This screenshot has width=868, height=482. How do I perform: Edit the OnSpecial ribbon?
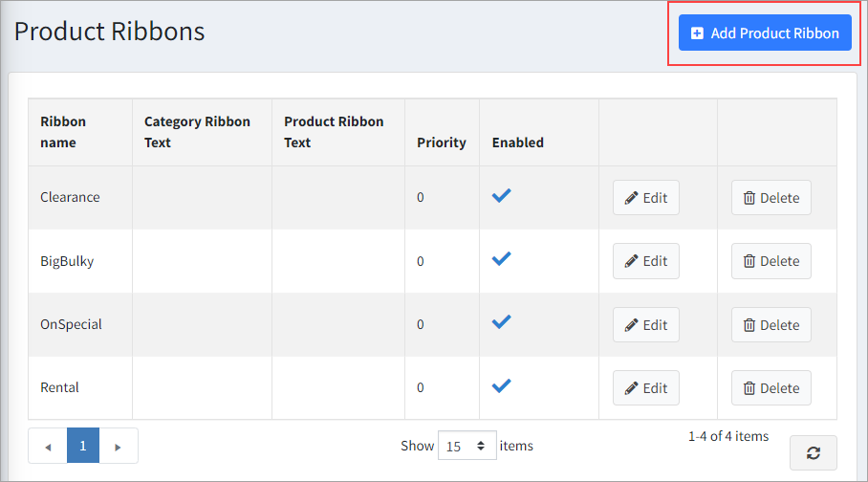coord(645,325)
